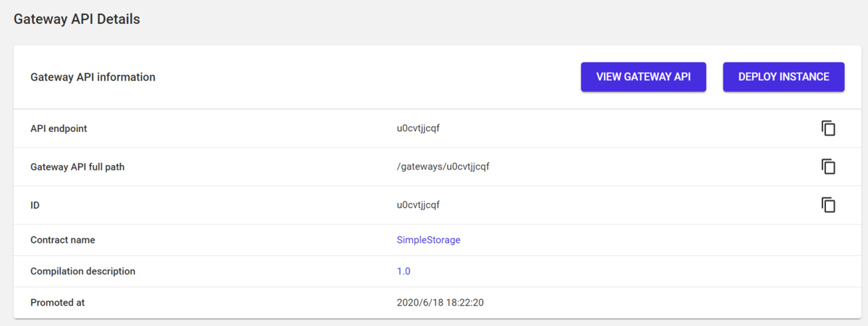Copy the API endpoint value
The width and height of the screenshot is (868, 326).
pyautogui.click(x=828, y=128)
